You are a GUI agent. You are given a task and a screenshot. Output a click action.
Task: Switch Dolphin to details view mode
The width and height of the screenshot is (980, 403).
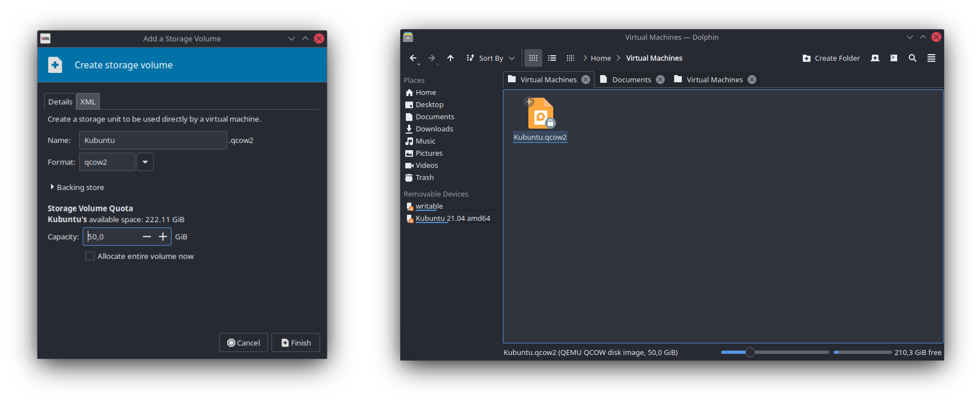570,58
